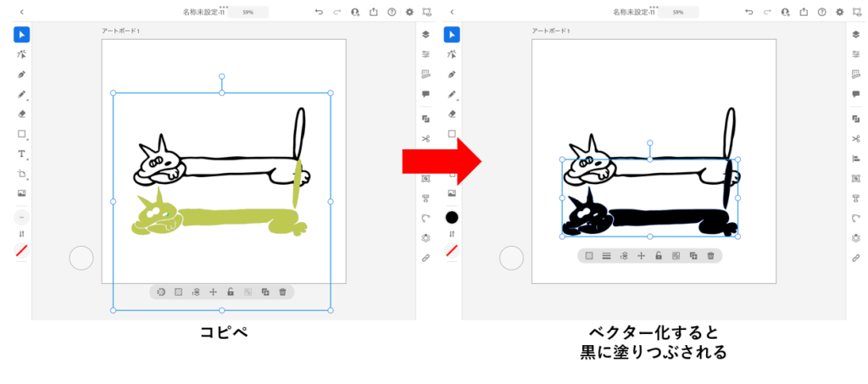Screen dimensions: 868x384
Task: Click Vectorize in left screenshot's context bar
Action: coord(161,292)
